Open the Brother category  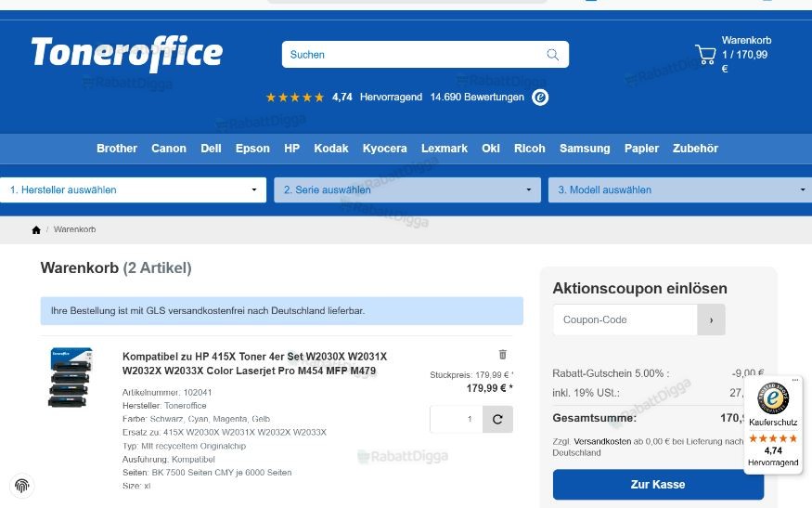click(x=117, y=149)
